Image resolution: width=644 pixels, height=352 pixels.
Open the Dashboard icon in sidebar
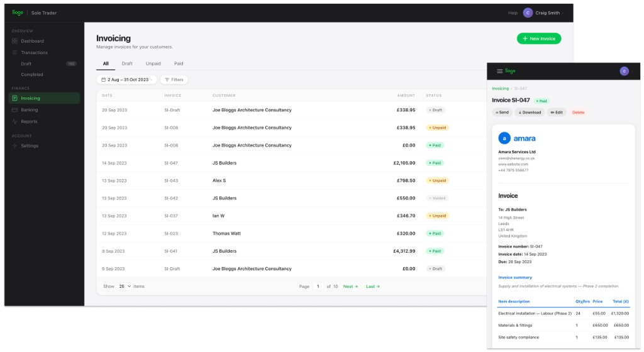pos(15,41)
